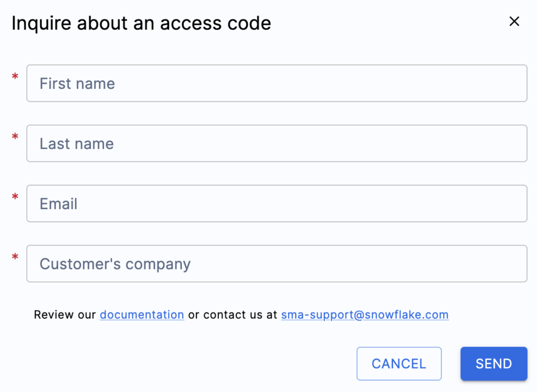Click the red asterisk beside First name

coord(15,77)
